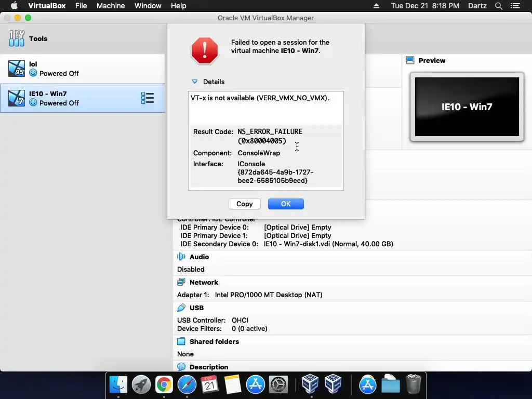Open the Help menu

coord(179,6)
